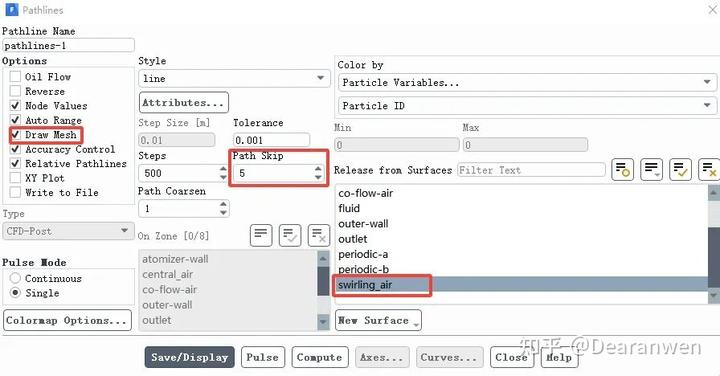Screen dimensions: 720x376
Task: Open Help for Pathlines
Action: click(x=559, y=357)
